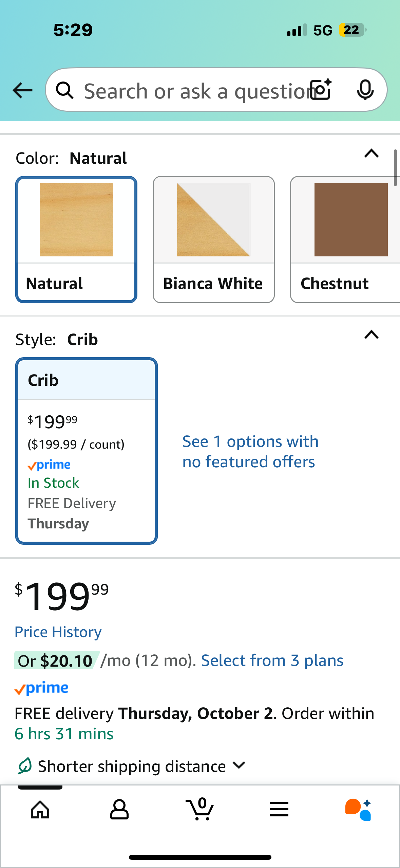Tap Select from 3 plans link

click(272, 661)
